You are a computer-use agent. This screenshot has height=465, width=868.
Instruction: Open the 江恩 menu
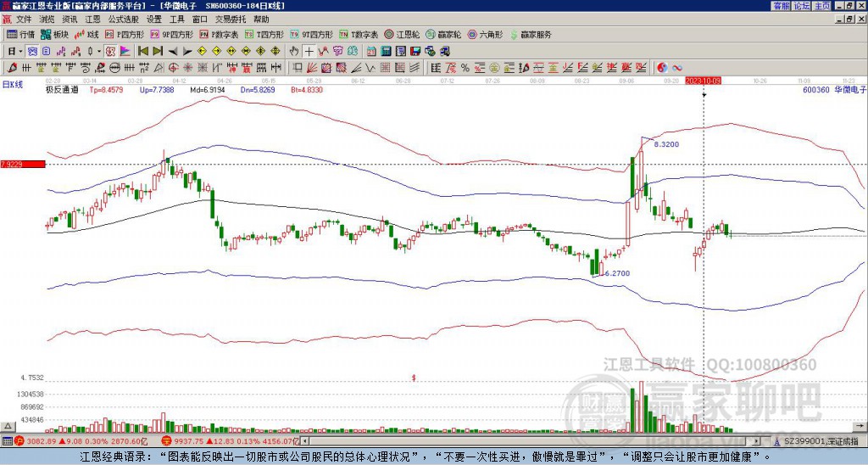(x=93, y=20)
